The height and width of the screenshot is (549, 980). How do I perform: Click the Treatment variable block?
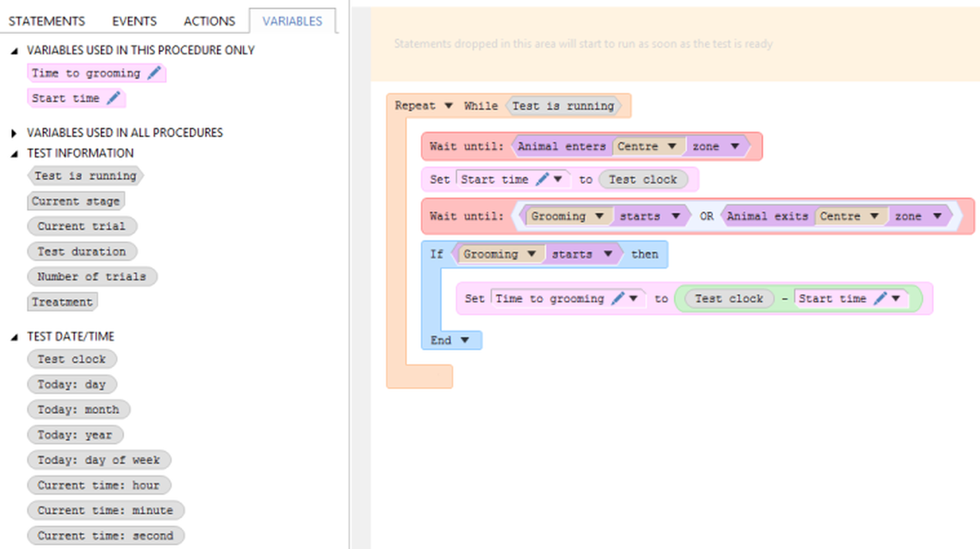pyautogui.click(x=62, y=302)
